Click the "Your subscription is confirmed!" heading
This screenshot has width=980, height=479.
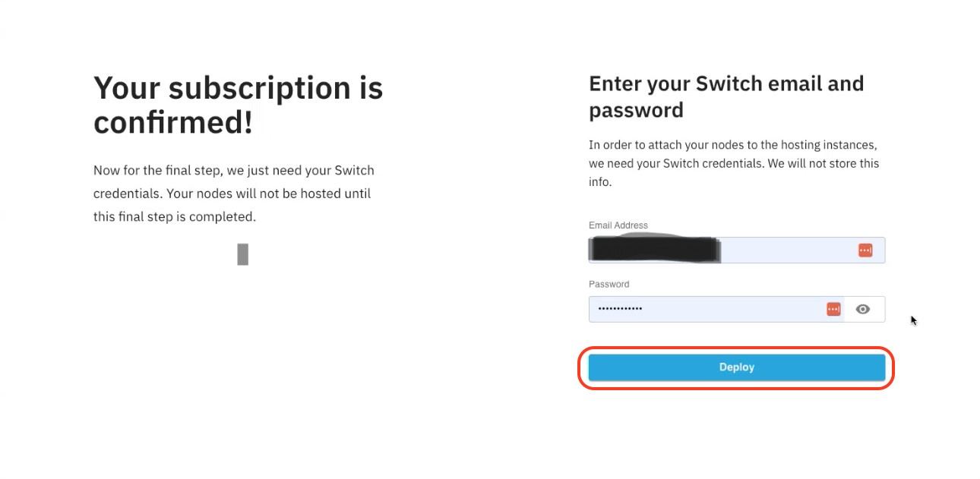coord(238,105)
